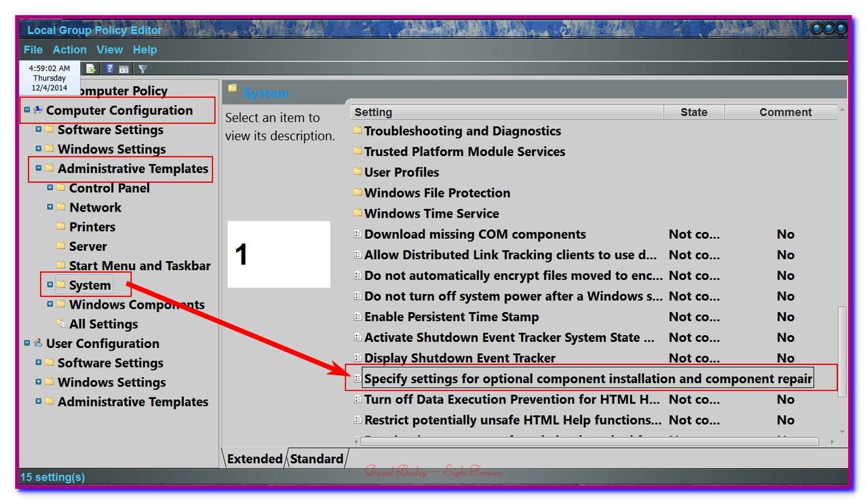Image resolution: width=867 pixels, height=504 pixels.
Task: Sort by the State column header
Action: click(694, 112)
